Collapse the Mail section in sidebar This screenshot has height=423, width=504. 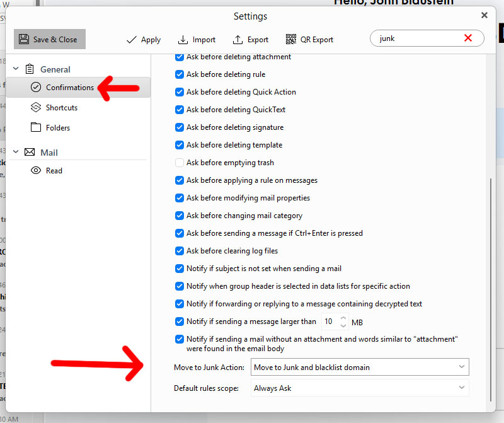[x=16, y=152]
